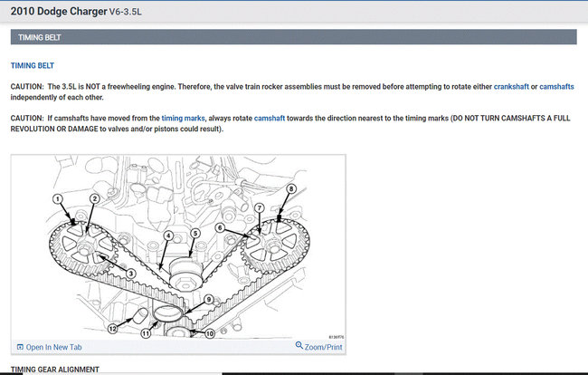Click callout number 7 on the right sprocket
Screen dimensions: 588x375
click(x=259, y=208)
